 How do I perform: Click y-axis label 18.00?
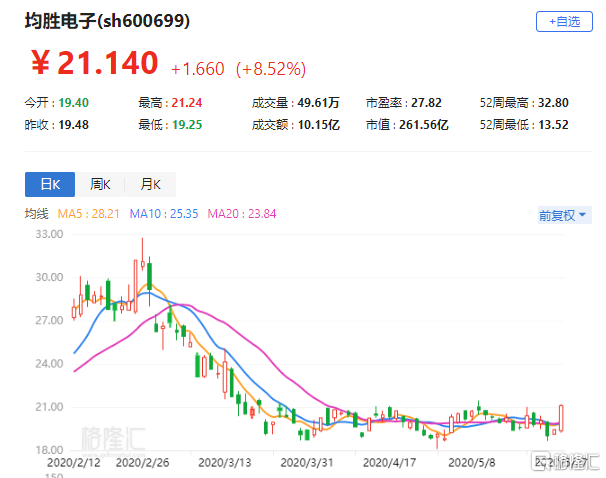pyautogui.click(x=49, y=450)
